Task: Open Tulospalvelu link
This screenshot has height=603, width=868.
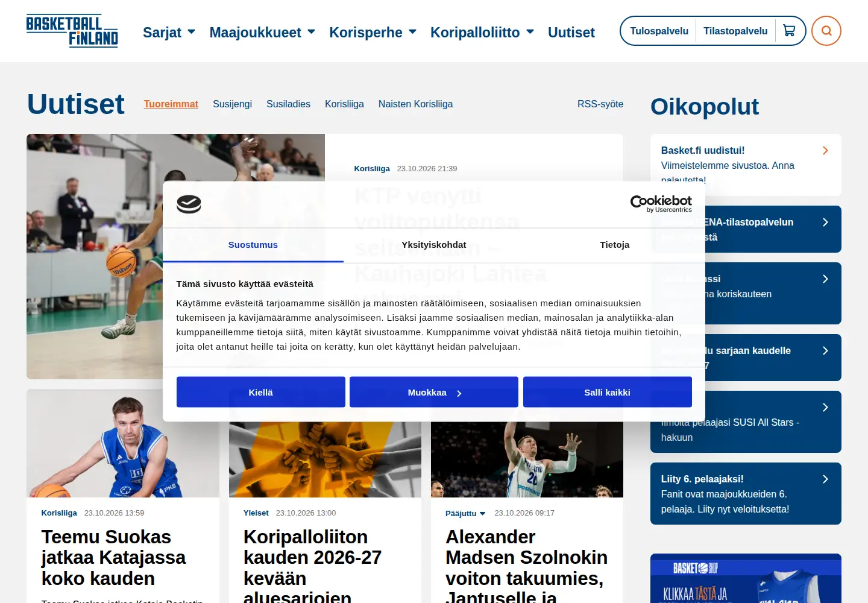Action: pos(659,31)
